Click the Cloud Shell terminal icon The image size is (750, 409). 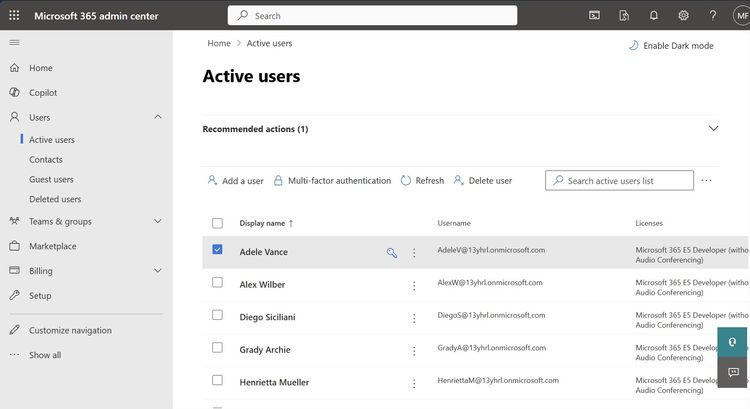[594, 15]
